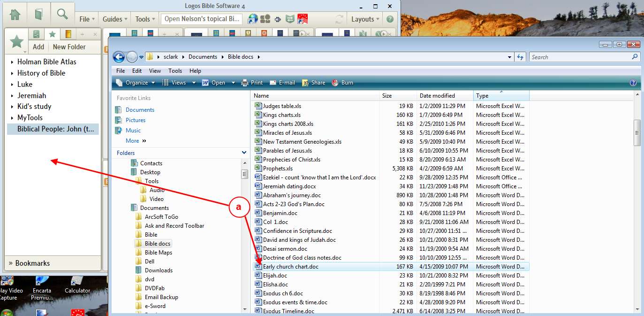Click the Explorer Search box
The width and height of the screenshot is (644, 316).
coord(584,57)
